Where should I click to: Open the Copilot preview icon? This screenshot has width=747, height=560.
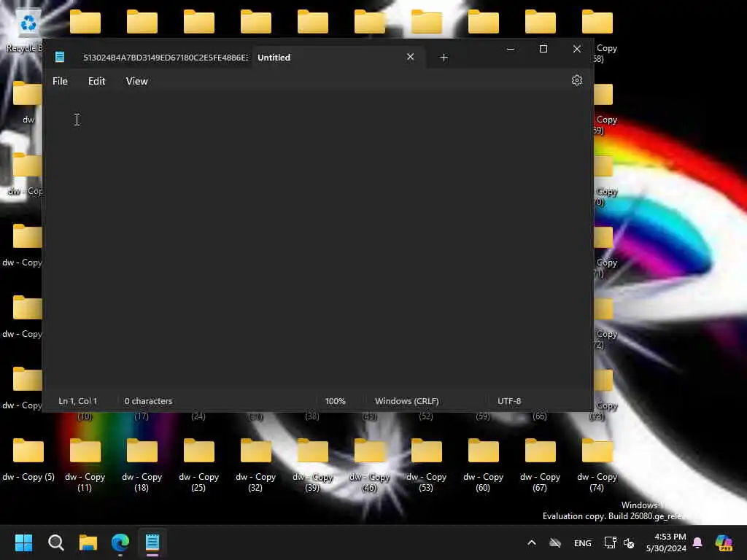click(x=724, y=542)
